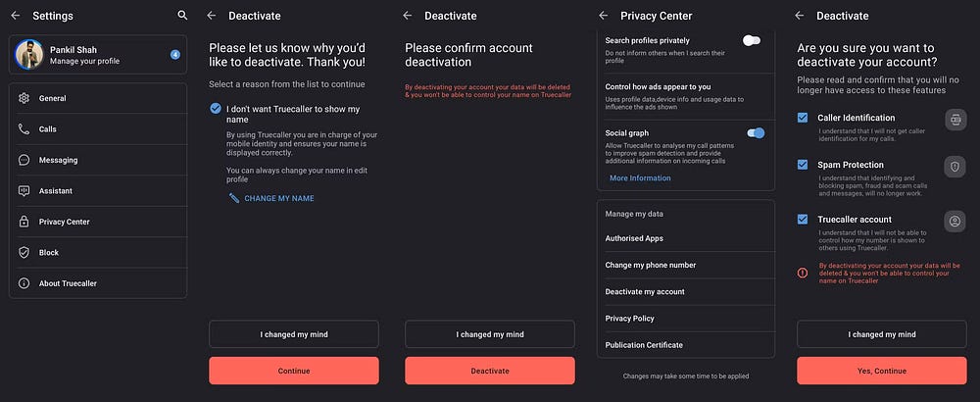Tap the pencil icon beside Change My Name
This screenshot has width=980, height=402.
click(234, 198)
